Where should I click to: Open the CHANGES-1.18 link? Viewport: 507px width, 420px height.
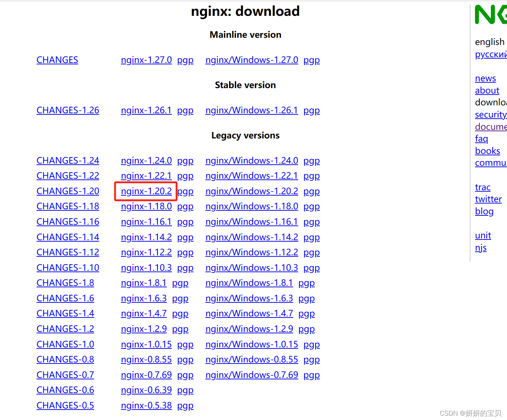coord(68,206)
